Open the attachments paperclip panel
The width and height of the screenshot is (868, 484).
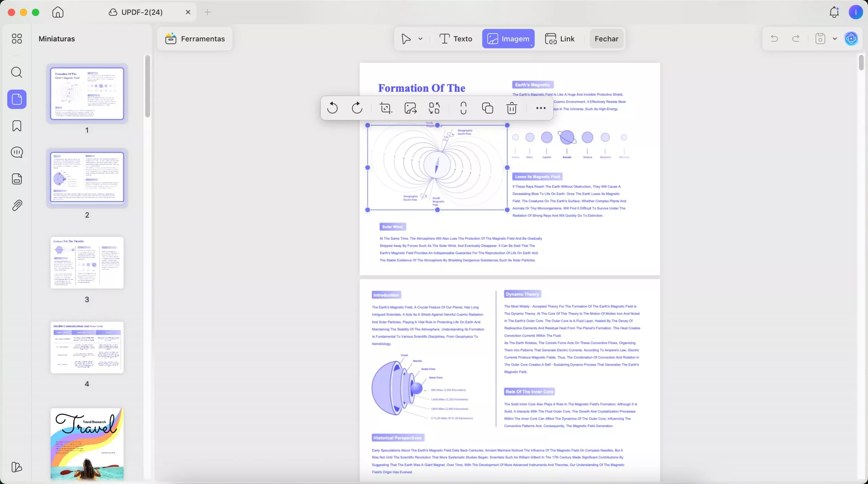click(x=17, y=205)
